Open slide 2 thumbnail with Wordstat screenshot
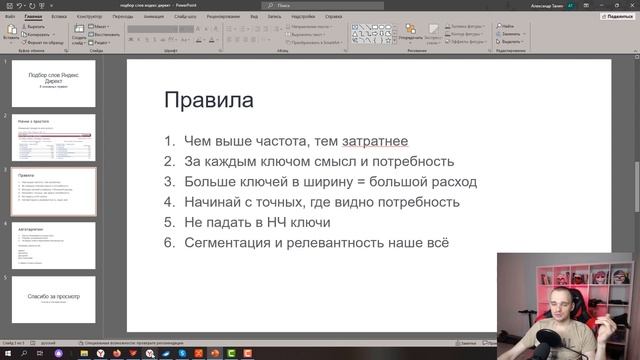Viewport: 640px width, 360px height. coord(53,138)
